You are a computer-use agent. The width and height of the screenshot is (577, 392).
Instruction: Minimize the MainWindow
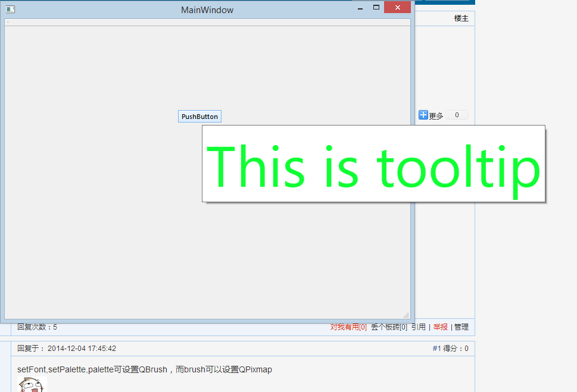(x=360, y=8)
